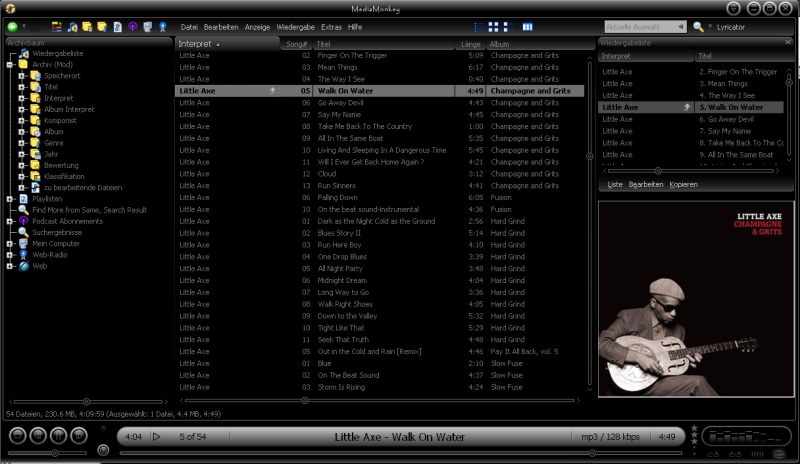The height and width of the screenshot is (464, 800).
Task: Click the Champagne & Grits album cover
Action: point(696,299)
